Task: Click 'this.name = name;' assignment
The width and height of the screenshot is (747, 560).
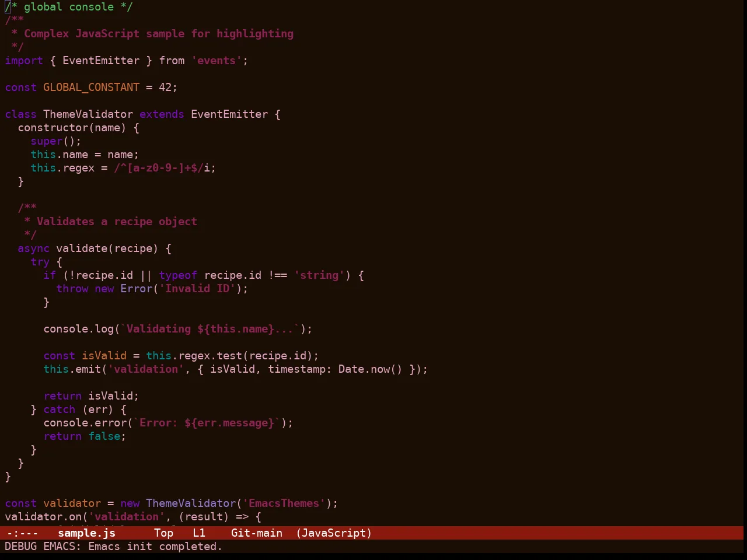Action: (x=85, y=155)
